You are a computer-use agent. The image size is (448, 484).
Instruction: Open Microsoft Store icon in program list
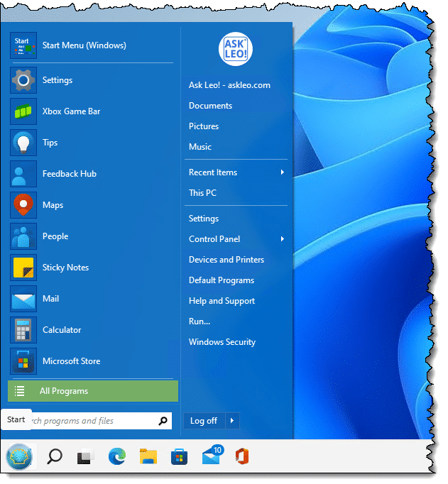(x=23, y=361)
